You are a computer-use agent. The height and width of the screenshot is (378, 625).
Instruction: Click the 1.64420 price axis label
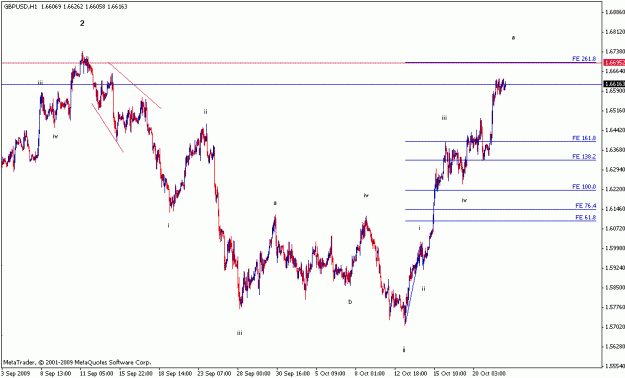615,130
